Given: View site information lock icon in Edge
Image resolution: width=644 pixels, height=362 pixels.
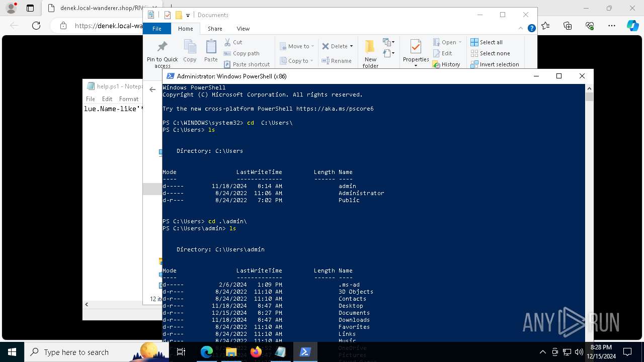Looking at the screenshot, I should pos(63,26).
